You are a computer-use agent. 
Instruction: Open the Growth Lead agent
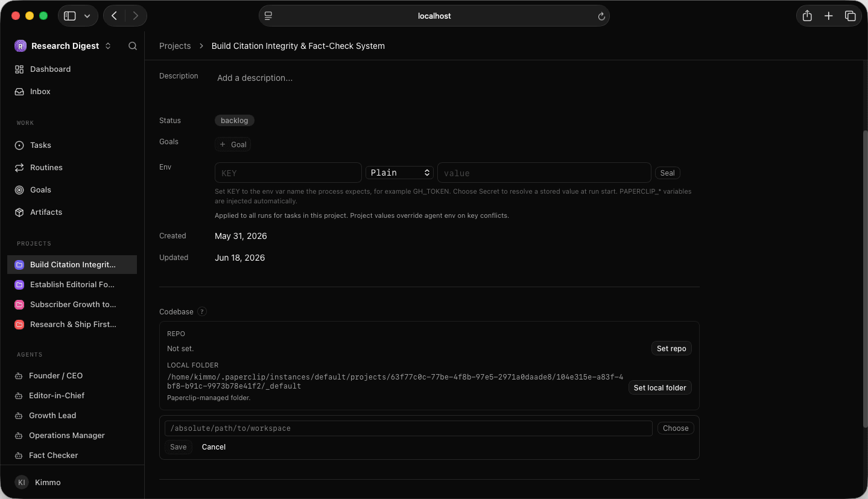point(72,416)
